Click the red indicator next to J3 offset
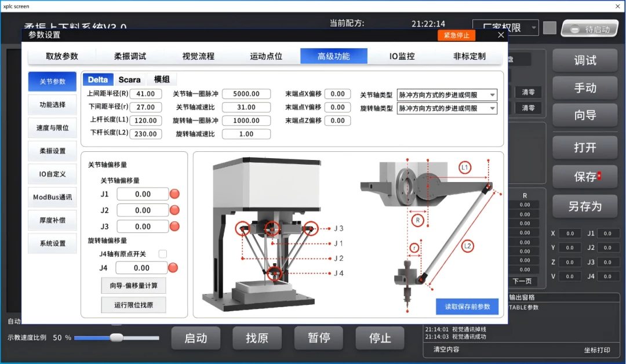The height and width of the screenshot is (364, 626). pyautogui.click(x=174, y=226)
